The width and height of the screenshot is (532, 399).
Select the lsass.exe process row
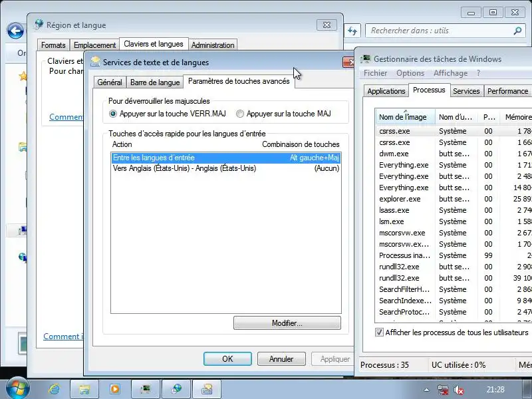click(454, 210)
